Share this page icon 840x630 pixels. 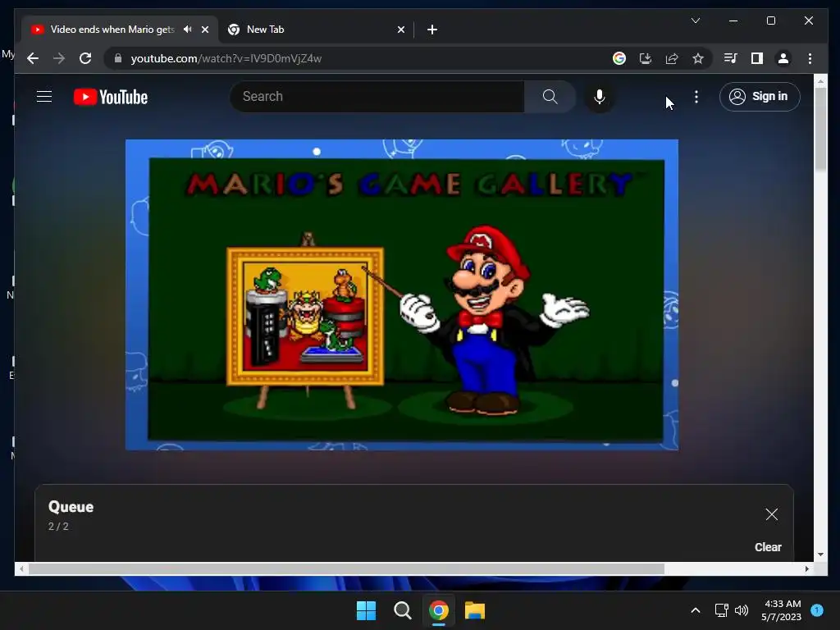click(x=672, y=58)
